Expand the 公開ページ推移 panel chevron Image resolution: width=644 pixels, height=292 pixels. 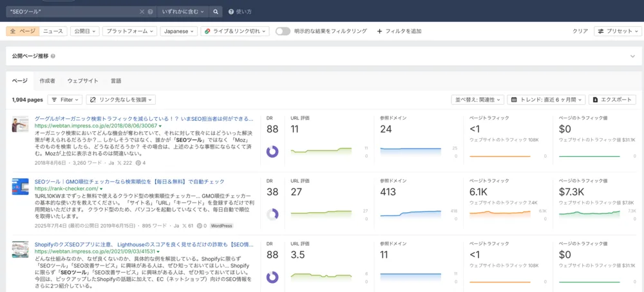(632, 56)
